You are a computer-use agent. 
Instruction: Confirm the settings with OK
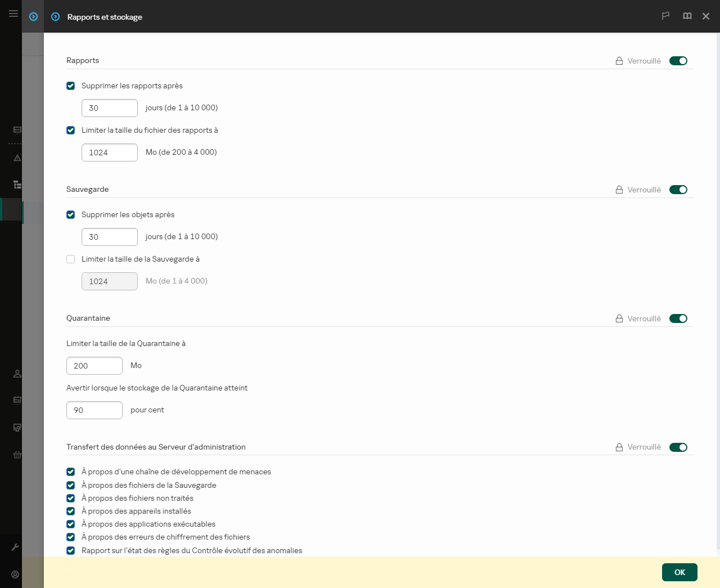coord(679,572)
